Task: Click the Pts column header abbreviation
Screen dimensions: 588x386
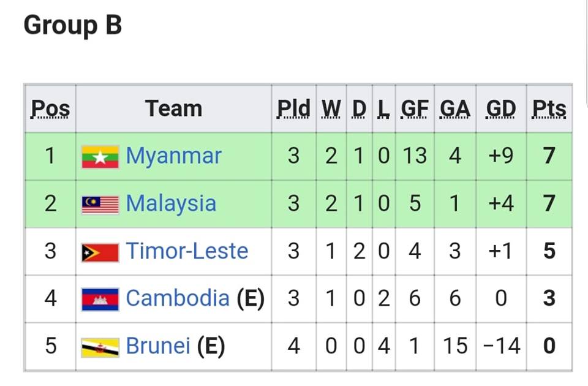Action: tap(549, 109)
